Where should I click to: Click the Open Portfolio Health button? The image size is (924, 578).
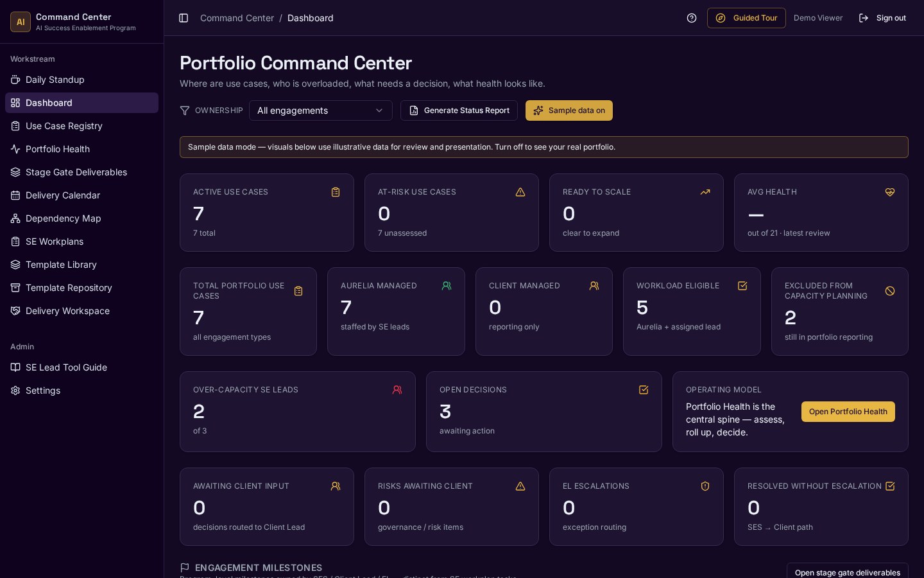848,412
